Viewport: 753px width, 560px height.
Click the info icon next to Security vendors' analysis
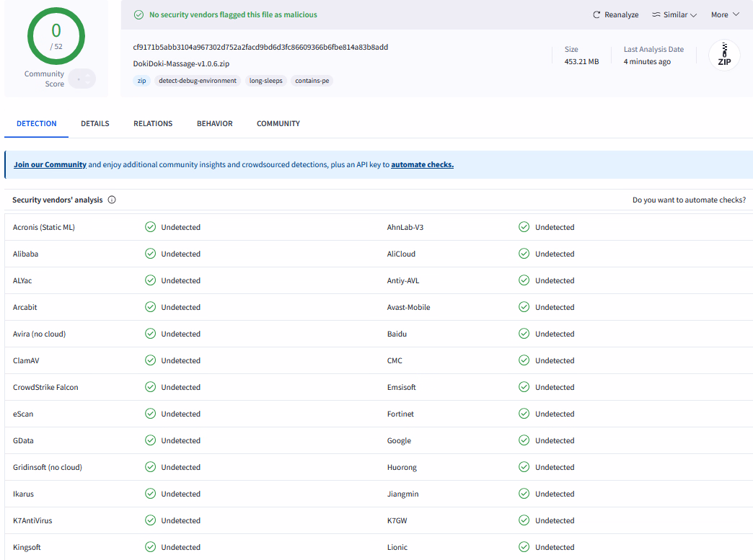coord(112,200)
